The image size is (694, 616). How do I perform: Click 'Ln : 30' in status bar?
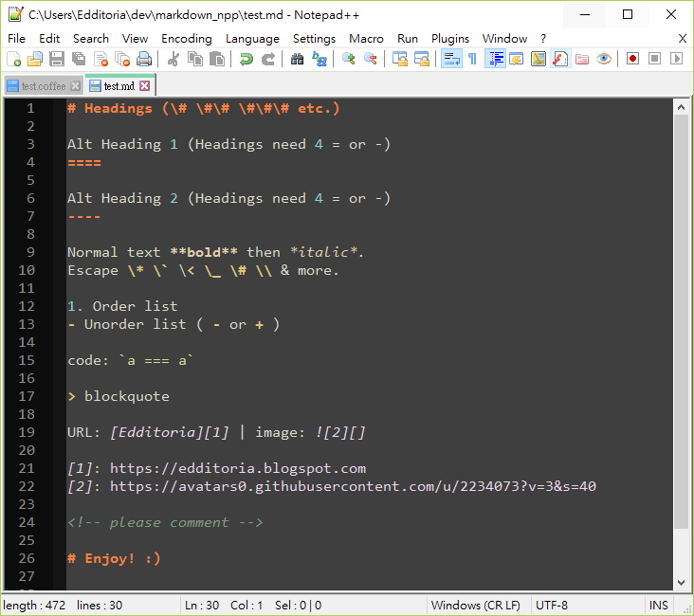coord(202,605)
